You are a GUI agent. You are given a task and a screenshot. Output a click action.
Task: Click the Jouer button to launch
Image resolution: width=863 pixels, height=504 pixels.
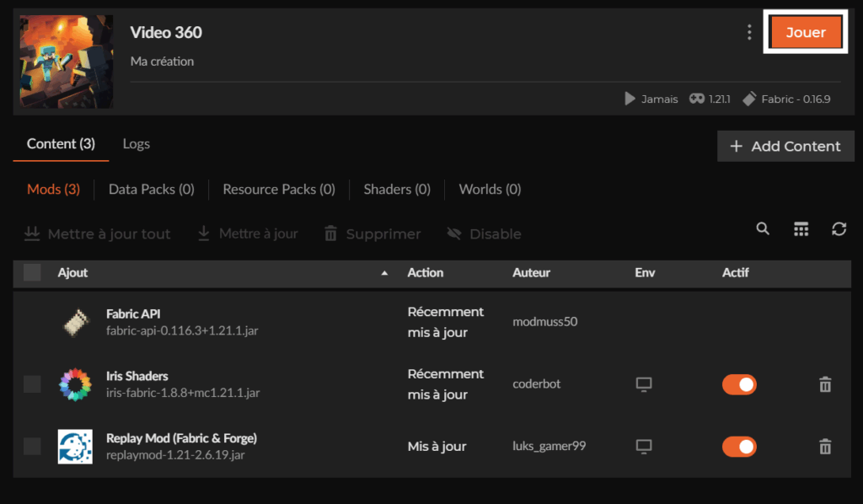pos(806,33)
